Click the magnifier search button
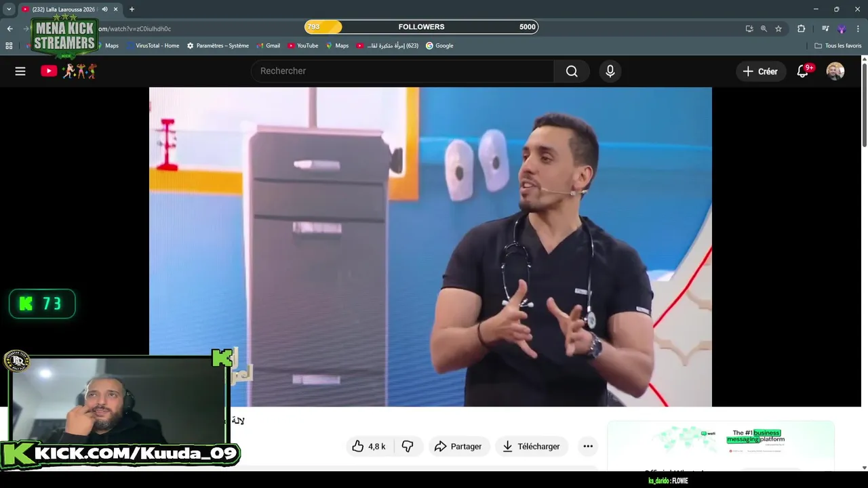Viewport: 868px width, 488px height. [572, 71]
